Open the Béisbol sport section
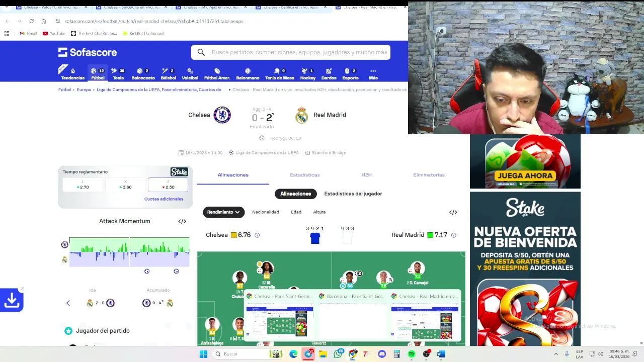 click(168, 74)
